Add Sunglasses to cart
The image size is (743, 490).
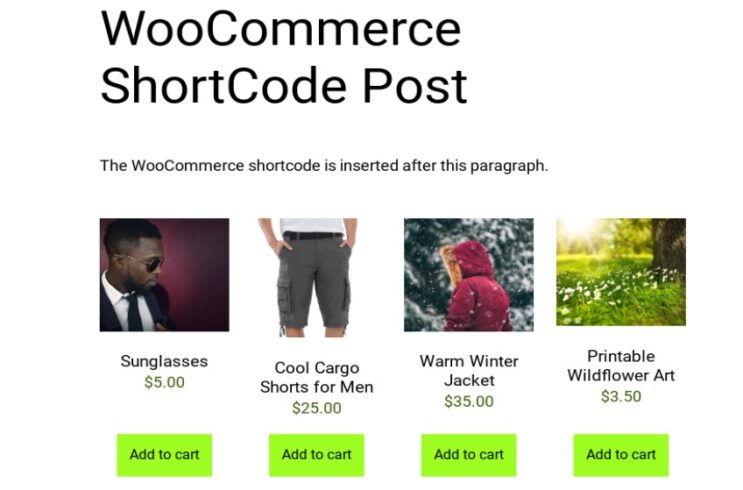pyautogui.click(x=164, y=455)
